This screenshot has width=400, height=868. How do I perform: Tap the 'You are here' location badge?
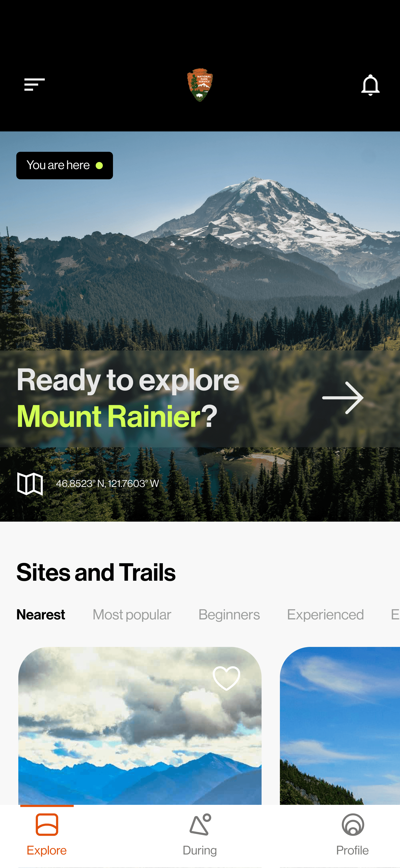(x=65, y=166)
